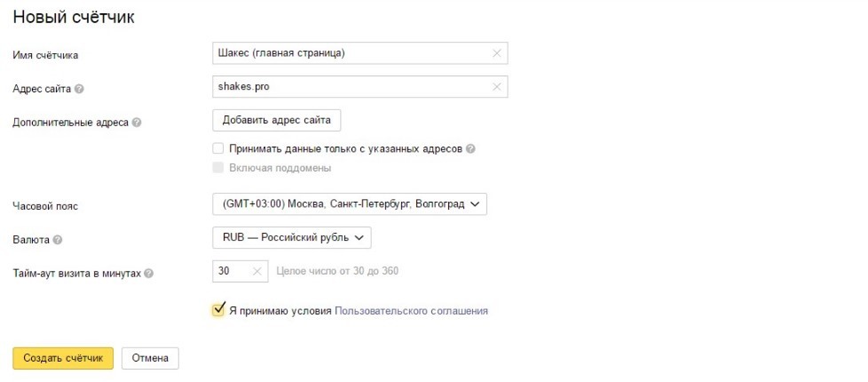Screen dimensions: 868x382
Task: Focus the timeout minutes field
Action: 241,271
